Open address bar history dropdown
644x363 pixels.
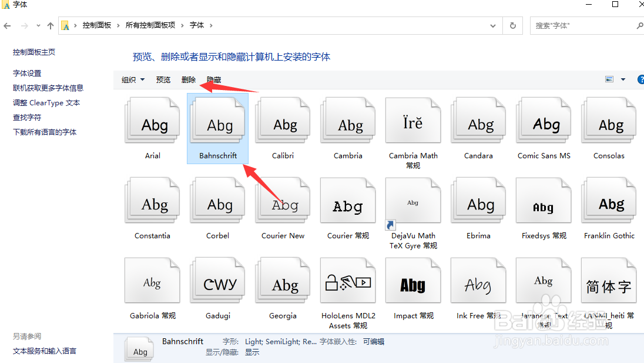pyautogui.click(x=493, y=26)
